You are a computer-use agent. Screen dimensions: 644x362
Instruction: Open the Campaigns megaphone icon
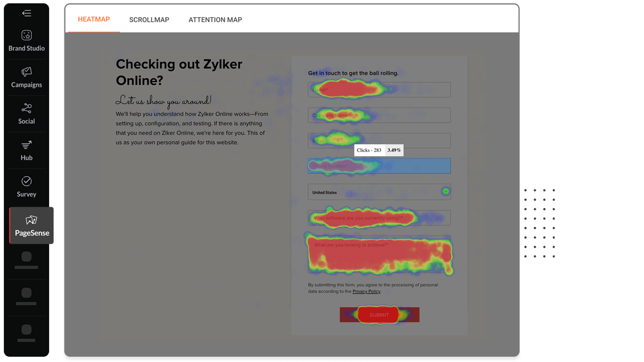pos(26,72)
